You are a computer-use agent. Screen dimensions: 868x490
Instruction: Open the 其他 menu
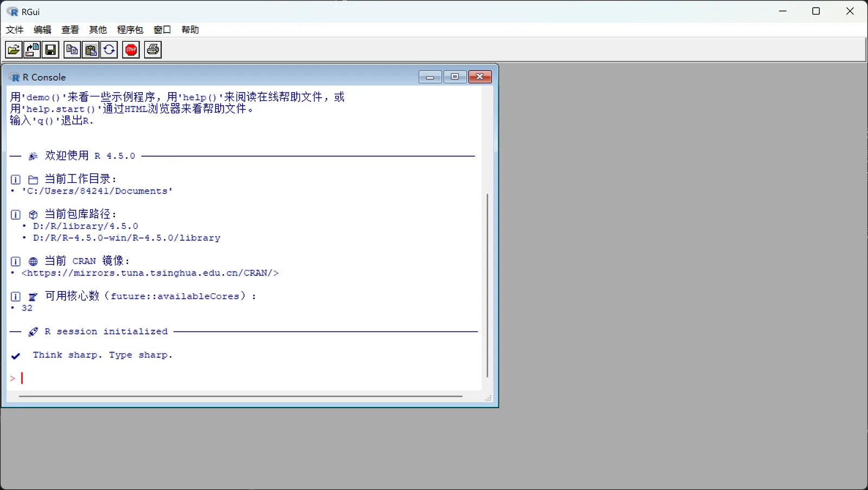pyautogui.click(x=98, y=30)
